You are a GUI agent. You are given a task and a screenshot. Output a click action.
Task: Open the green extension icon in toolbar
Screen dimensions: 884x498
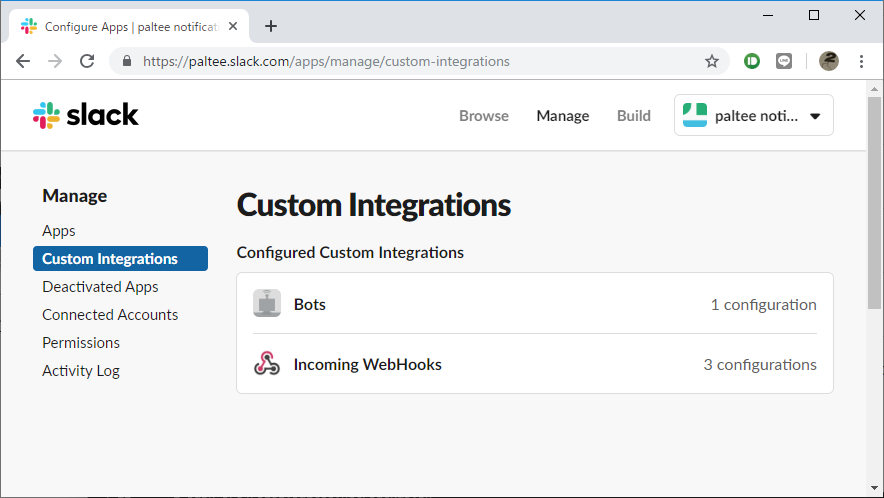tap(752, 61)
